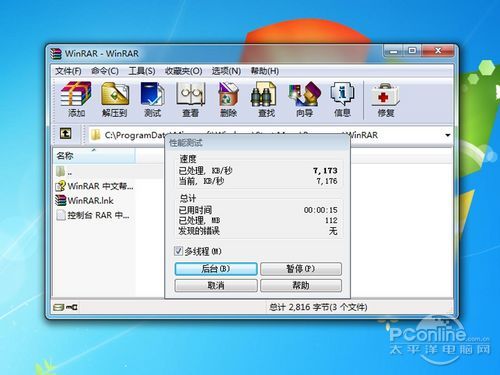Screen dimensions: 500x375
Task: Click the drive icon in status bar
Action: [x=59, y=307]
